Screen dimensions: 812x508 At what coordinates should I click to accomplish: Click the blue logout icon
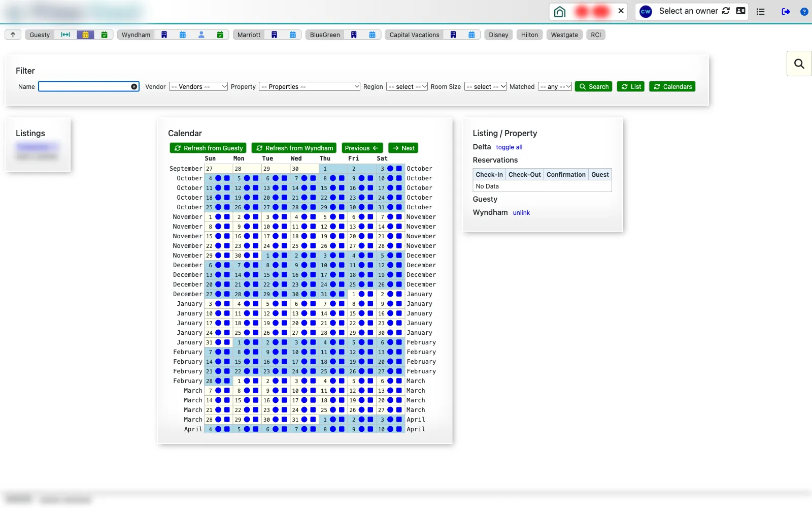[x=786, y=11]
